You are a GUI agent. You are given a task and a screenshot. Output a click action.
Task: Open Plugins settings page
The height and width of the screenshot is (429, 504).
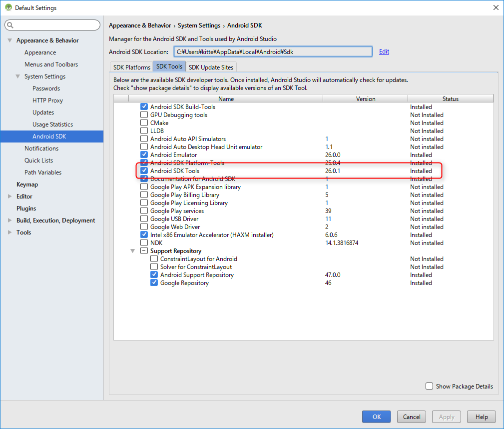click(x=26, y=208)
